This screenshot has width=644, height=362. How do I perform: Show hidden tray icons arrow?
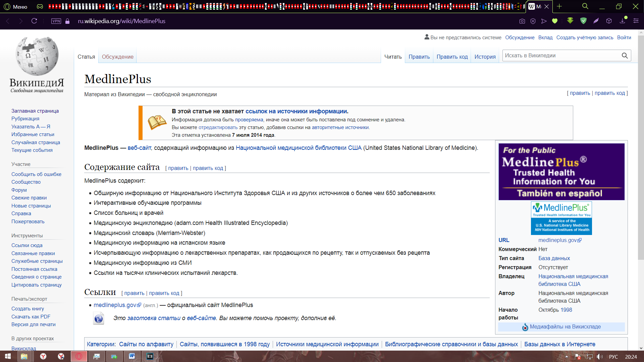(x=567, y=357)
